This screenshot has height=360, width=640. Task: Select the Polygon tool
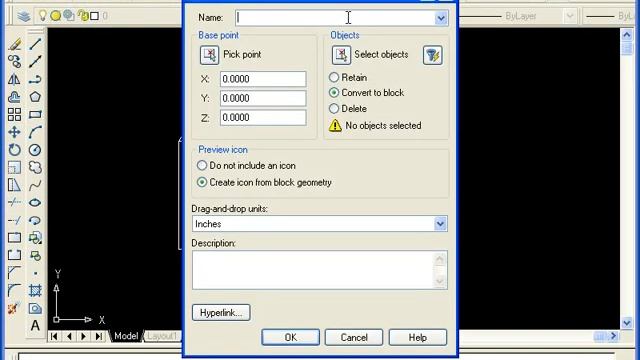[35, 97]
